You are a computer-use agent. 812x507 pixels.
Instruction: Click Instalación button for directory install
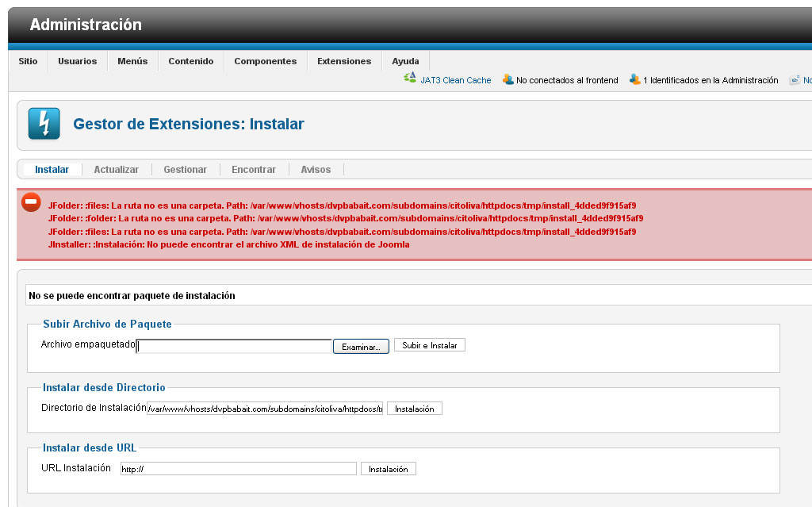[x=415, y=409]
